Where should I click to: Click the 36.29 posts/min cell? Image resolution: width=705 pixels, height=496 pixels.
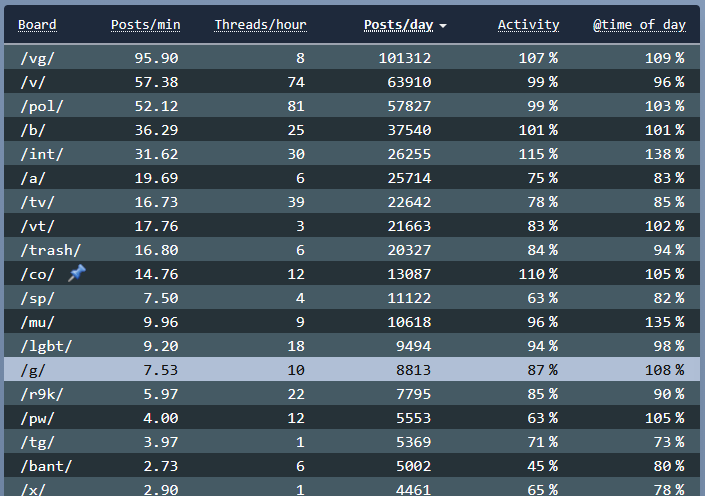pyautogui.click(x=156, y=130)
